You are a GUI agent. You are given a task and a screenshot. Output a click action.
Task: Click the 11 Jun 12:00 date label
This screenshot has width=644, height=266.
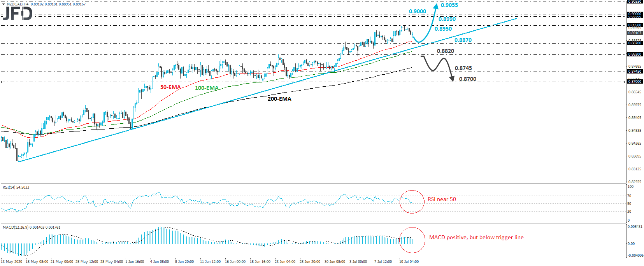[210, 262]
